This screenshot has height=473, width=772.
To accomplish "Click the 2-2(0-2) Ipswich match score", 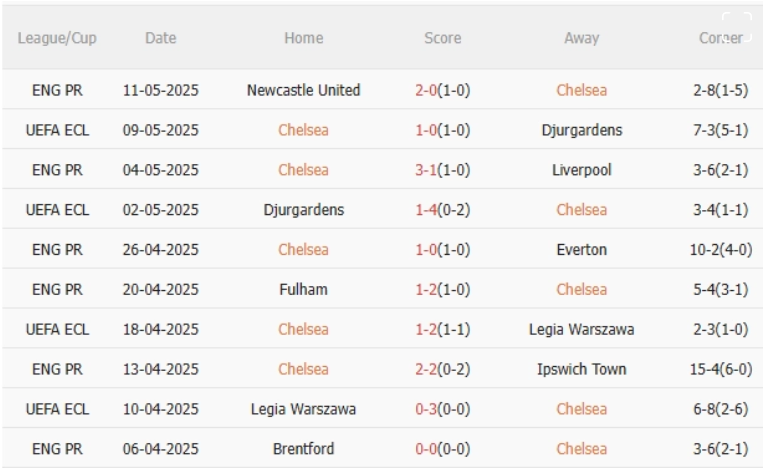I will tap(443, 369).
